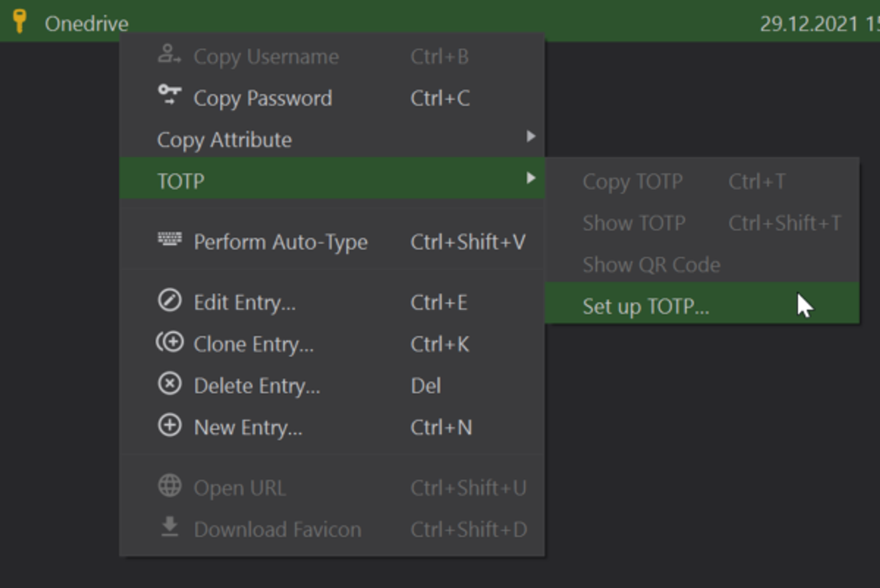Choose Copy Password menu entry
This screenshot has height=588, width=880.
pos(332,98)
